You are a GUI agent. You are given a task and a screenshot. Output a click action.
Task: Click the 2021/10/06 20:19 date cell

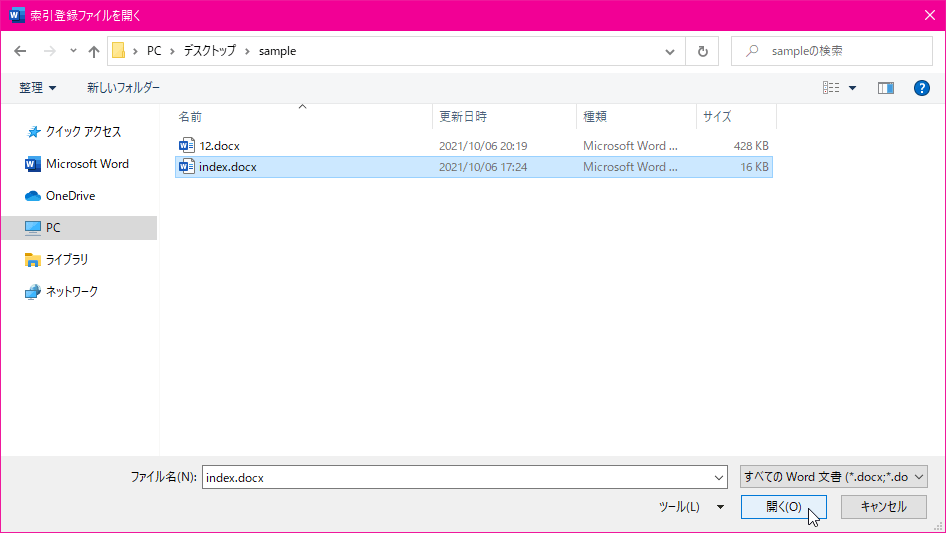click(x=483, y=146)
